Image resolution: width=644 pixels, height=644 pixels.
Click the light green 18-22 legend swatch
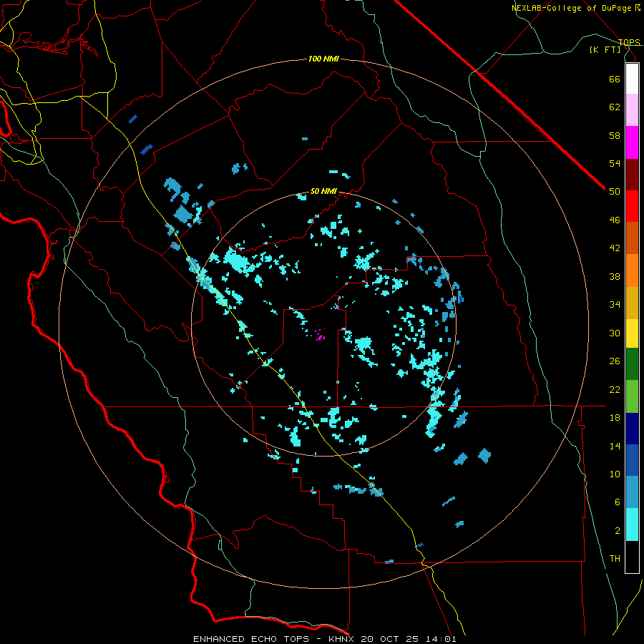(x=632, y=396)
